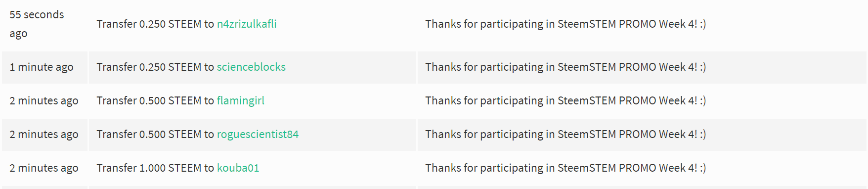The height and width of the screenshot is (189, 868).
Task: Click roguescientist84 row's '2 minutes ago' timestamp
Action: pyautogui.click(x=44, y=134)
